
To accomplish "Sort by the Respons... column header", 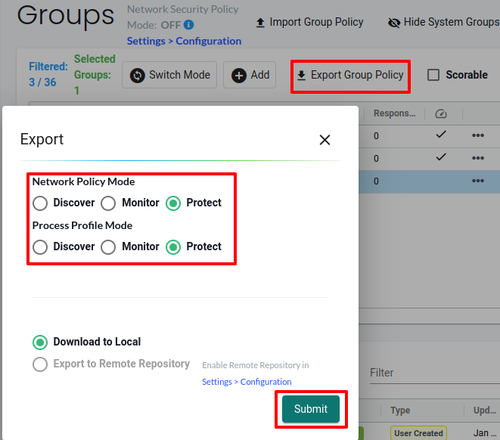I will point(395,113).
